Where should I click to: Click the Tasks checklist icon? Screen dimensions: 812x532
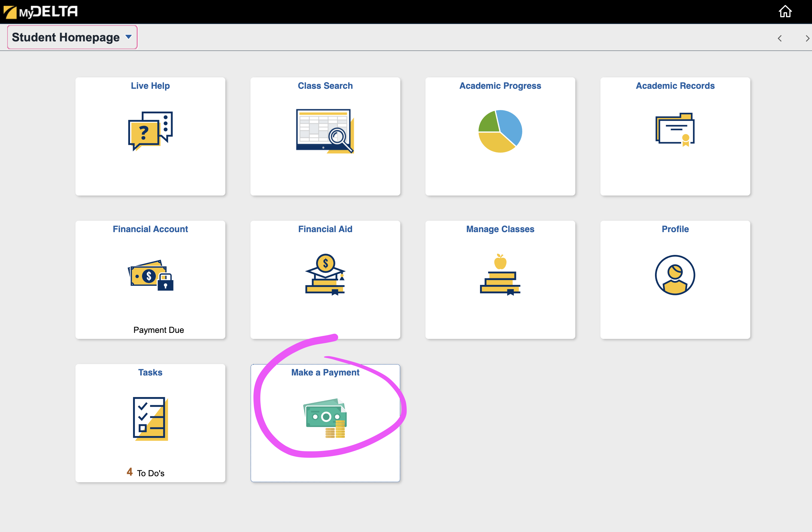click(150, 418)
